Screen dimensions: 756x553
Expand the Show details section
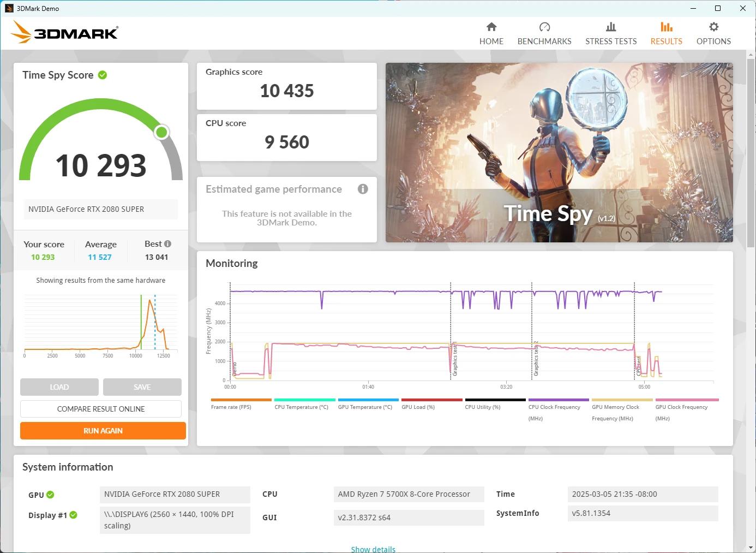(x=373, y=549)
